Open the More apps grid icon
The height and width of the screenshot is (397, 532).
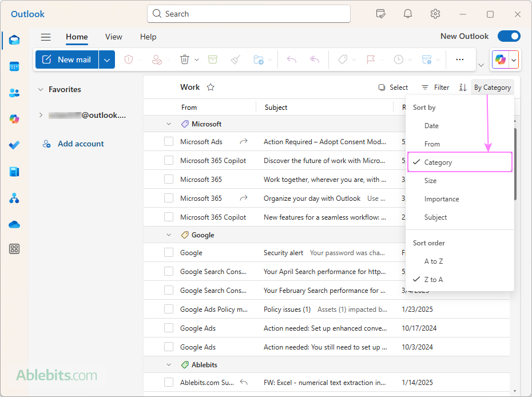(x=14, y=249)
